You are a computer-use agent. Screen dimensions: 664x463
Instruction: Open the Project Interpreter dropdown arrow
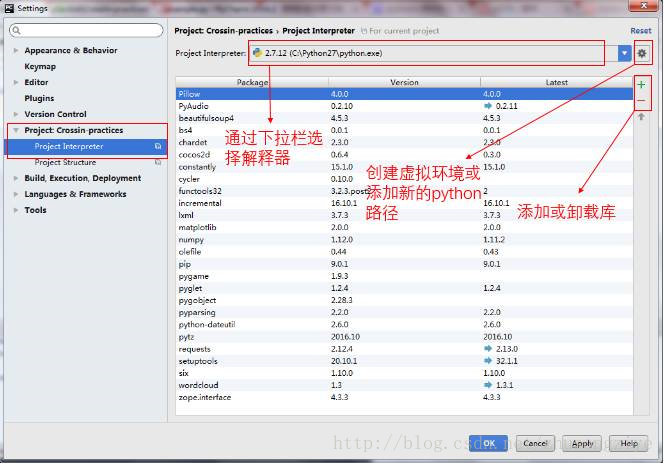[624, 53]
